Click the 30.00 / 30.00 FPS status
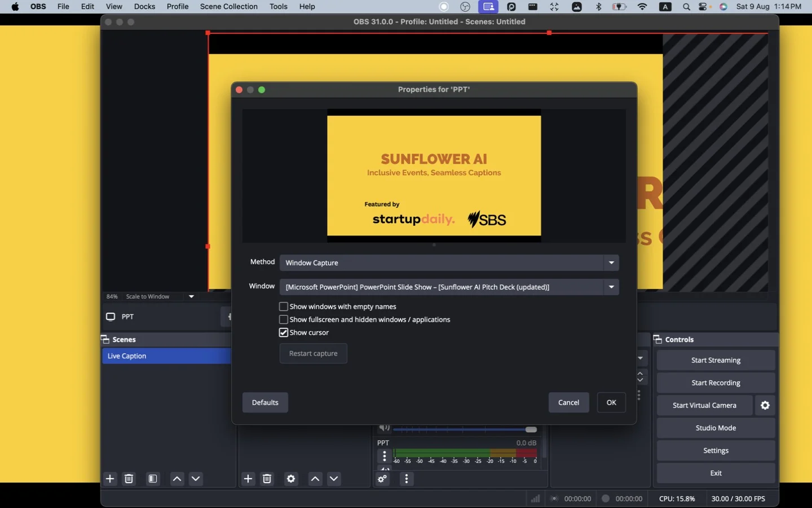This screenshot has width=812, height=508. tap(738, 498)
